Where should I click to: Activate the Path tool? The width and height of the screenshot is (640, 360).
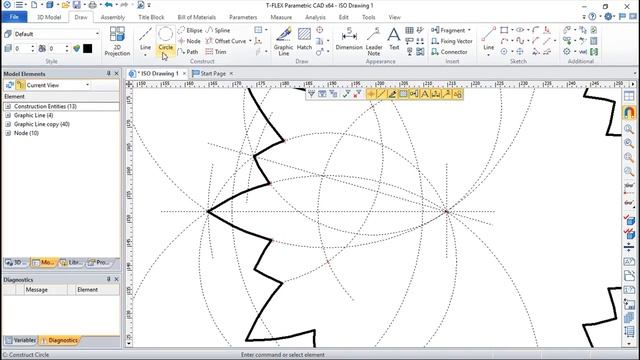188,52
